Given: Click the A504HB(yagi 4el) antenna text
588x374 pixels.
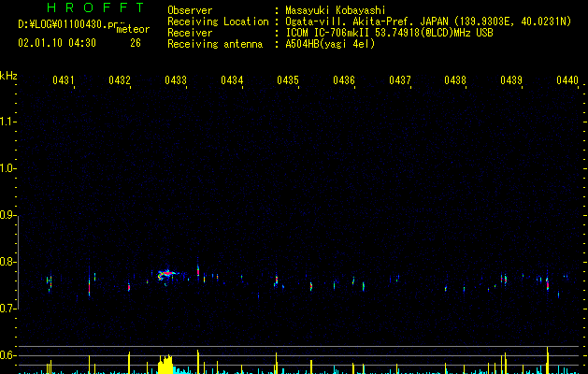Looking at the screenshot, I should tap(330, 44).
